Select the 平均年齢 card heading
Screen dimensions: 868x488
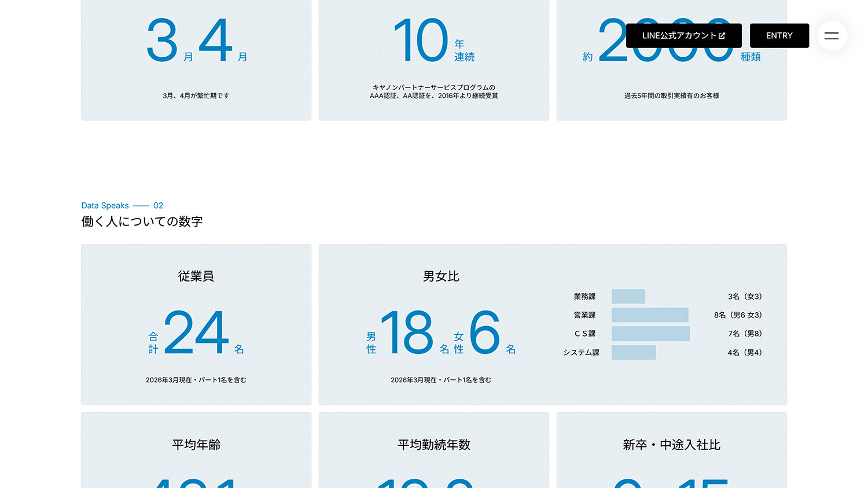tap(196, 445)
